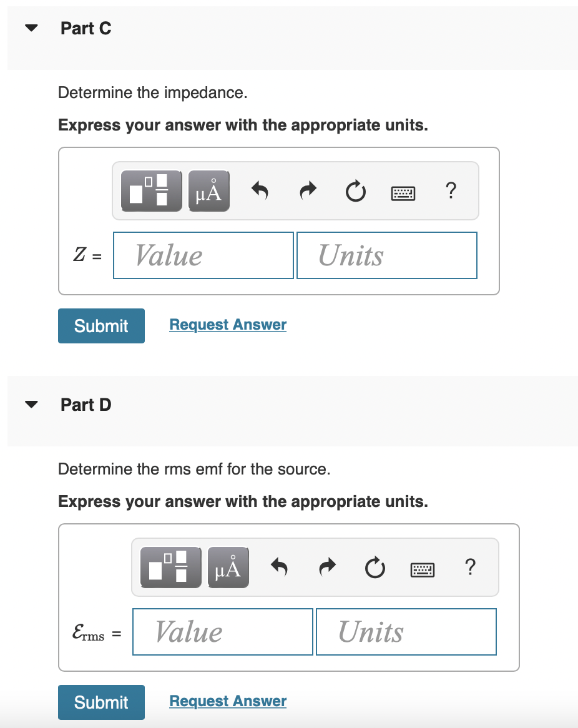Focus the rms emf Units field
This screenshot has height=728, width=578.
click(x=406, y=632)
